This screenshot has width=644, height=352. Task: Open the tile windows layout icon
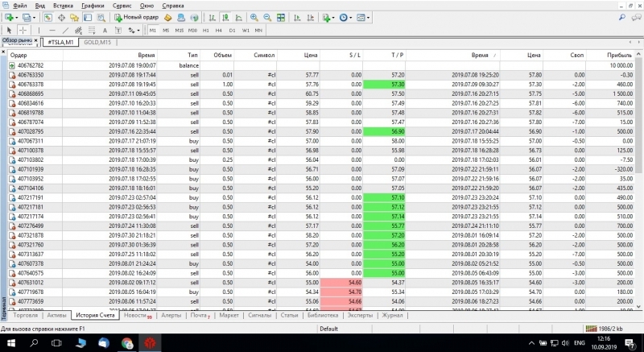pos(279,17)
